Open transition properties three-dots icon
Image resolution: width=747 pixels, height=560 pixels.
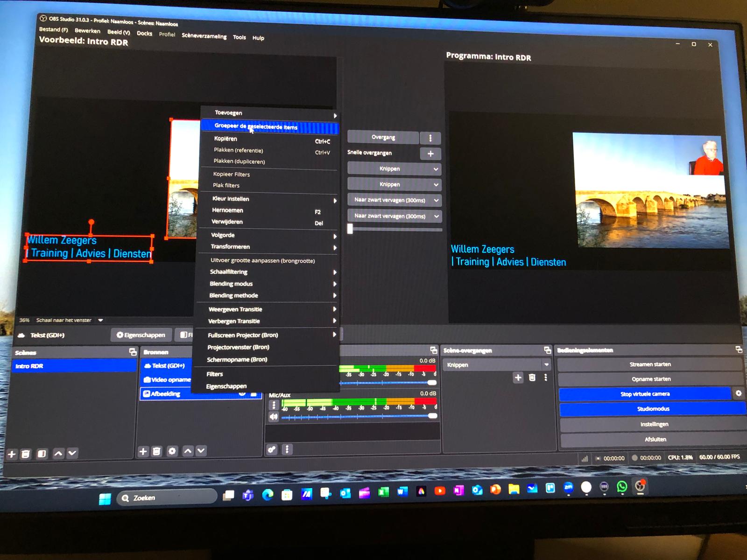click(546, 378)
